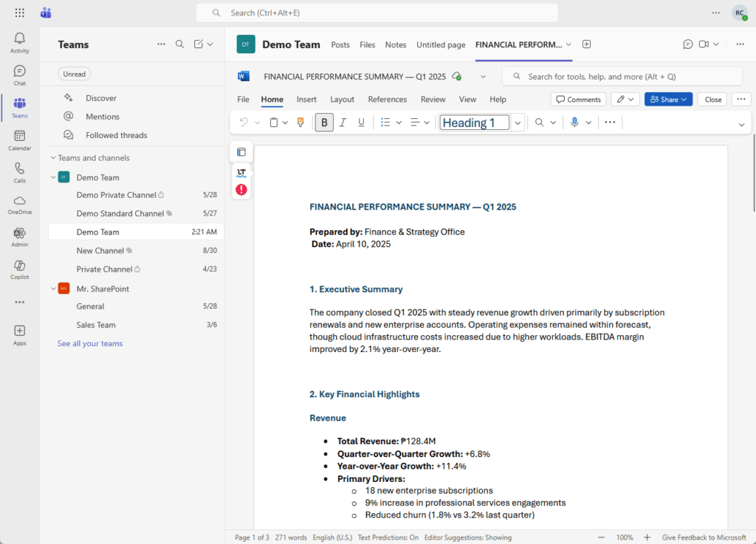Expand paragraph alignment arrow
Image resolution: width=756 pixels, height=544 pixels.
[427, 123]
